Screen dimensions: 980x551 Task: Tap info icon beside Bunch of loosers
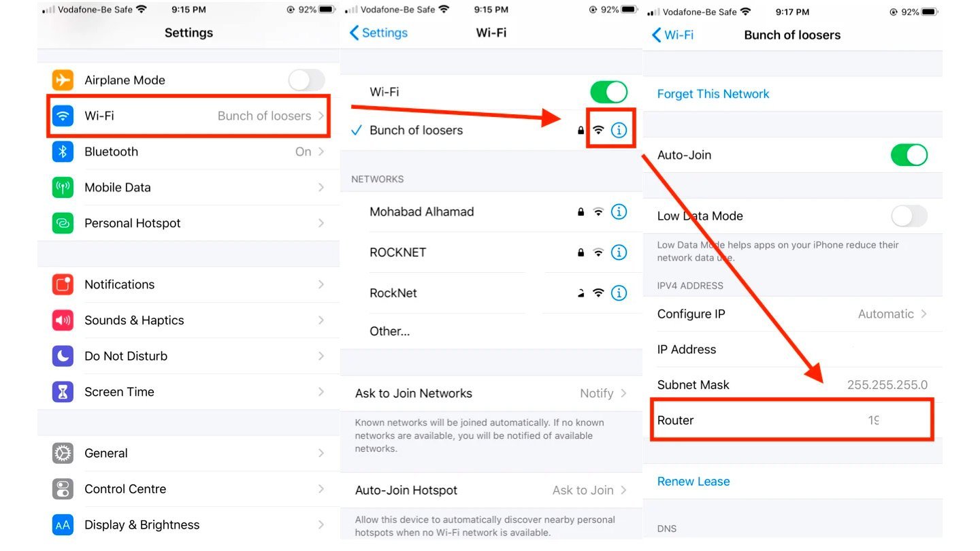[x=619, y=130]
